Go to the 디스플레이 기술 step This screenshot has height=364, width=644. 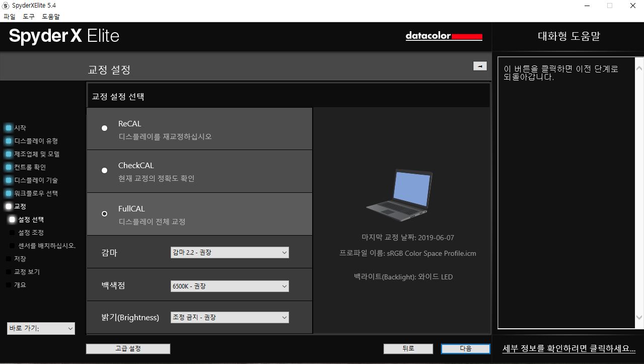(x=31, y=180)
